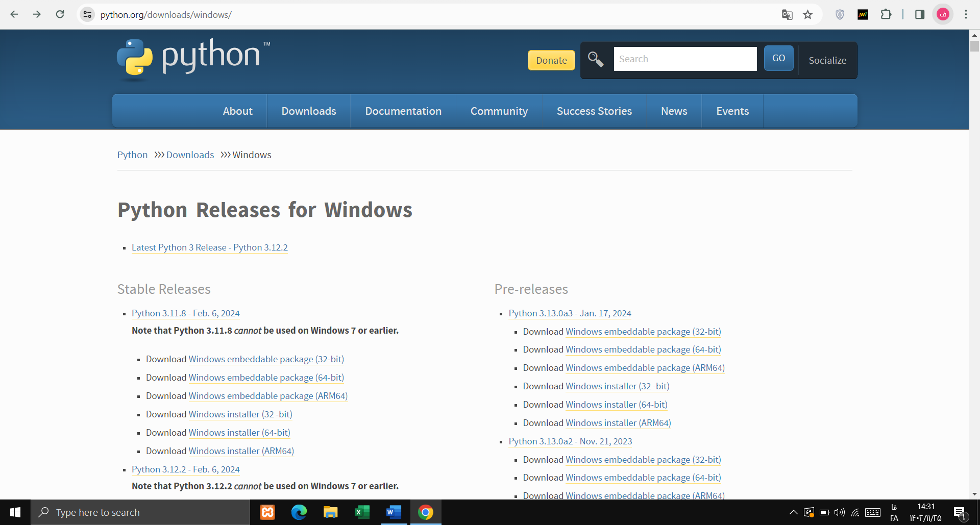The width and height of the screenshot is (980, 525).
Task: Open the browser side panel icon
Action: pos(920,15)
